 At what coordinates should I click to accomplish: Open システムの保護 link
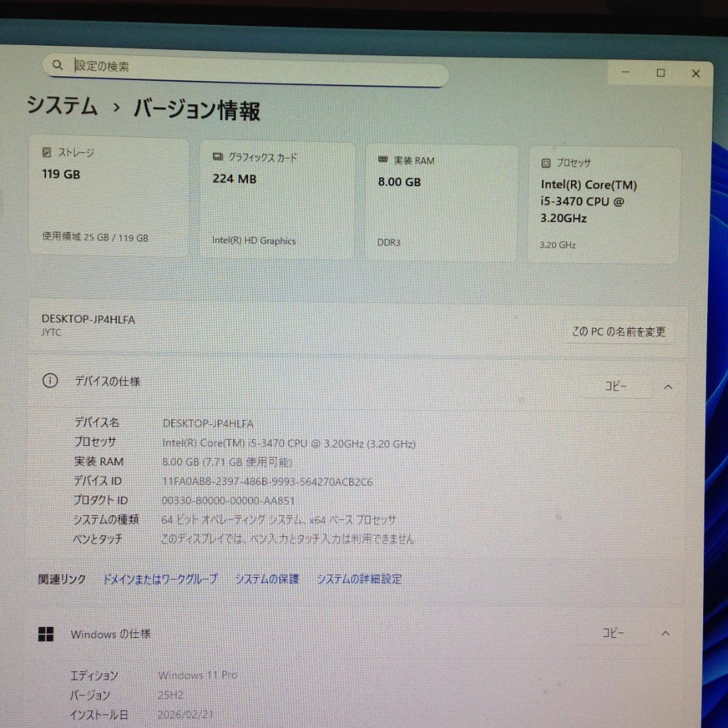[x=267, y=579]
